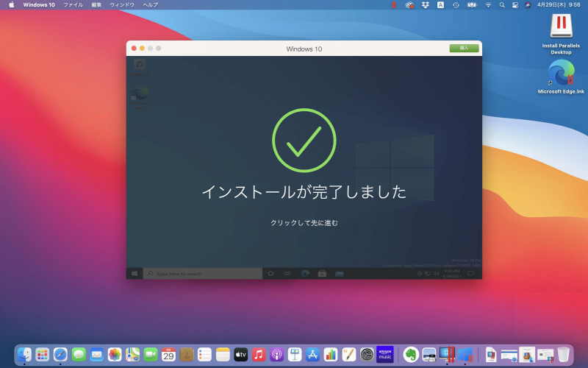This screenshot has width=588, height=368.
Task: Open Time Machine menu bar icon
Action: [456, 5]
